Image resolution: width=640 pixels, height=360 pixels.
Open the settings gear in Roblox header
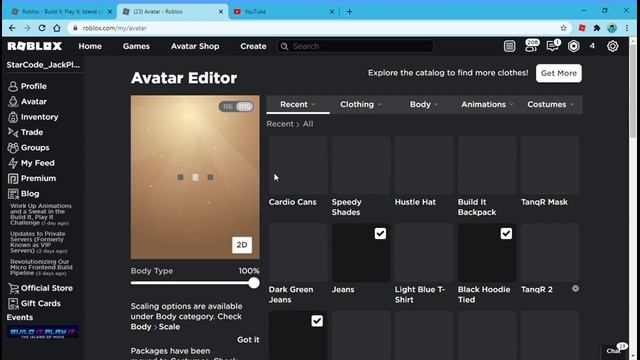(x=612, y=46)
